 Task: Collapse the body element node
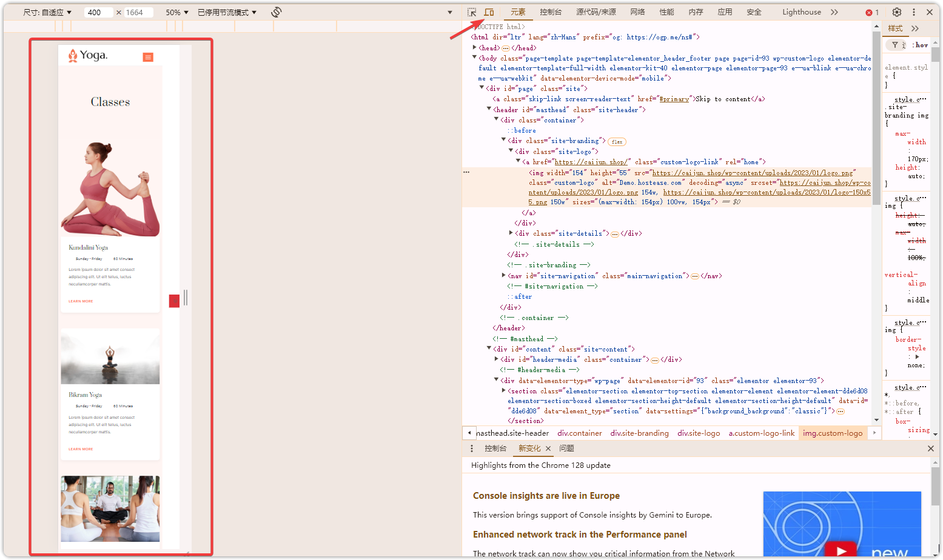(475, 58)
